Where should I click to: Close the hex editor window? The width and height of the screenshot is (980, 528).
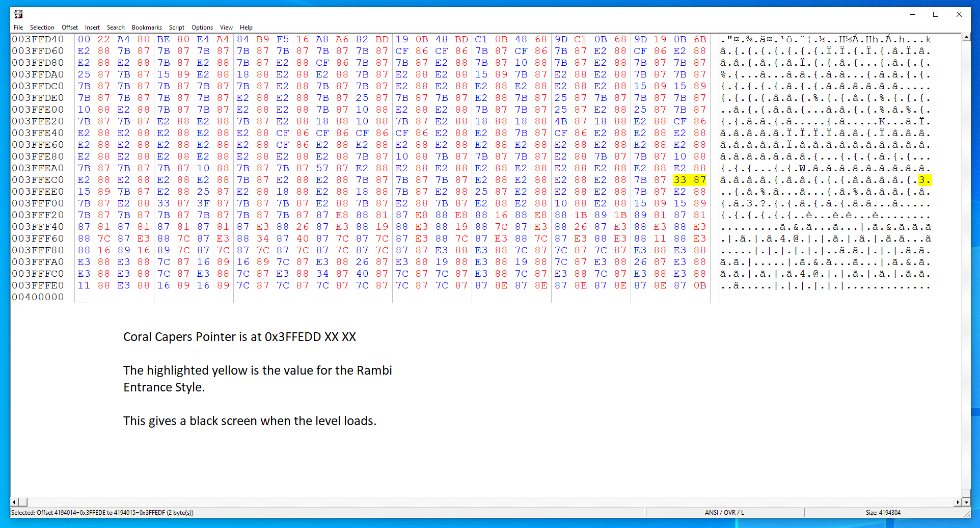(959, 14)
